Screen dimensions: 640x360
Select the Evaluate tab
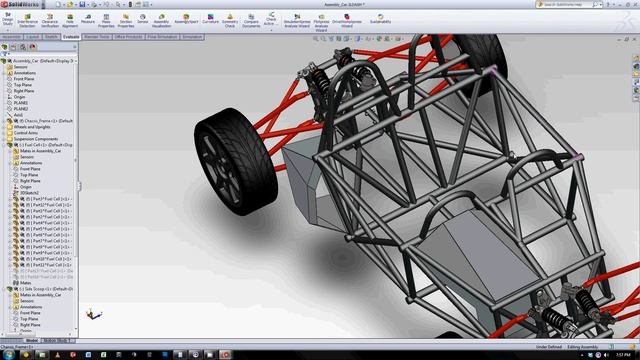point(71,37)
